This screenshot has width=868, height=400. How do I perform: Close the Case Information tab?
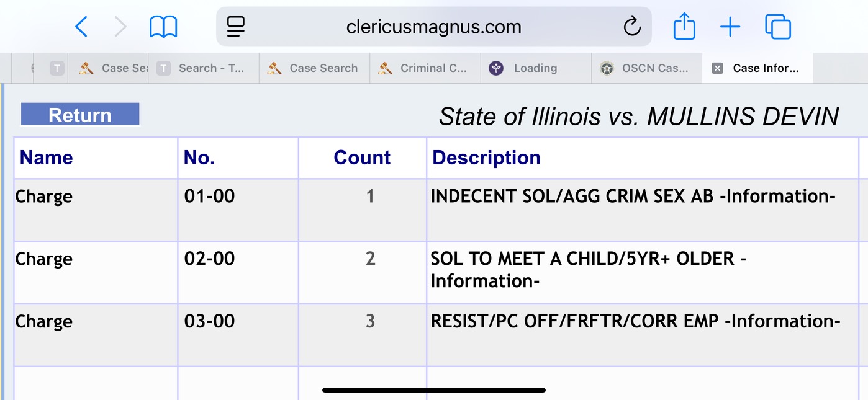point(717,68)
